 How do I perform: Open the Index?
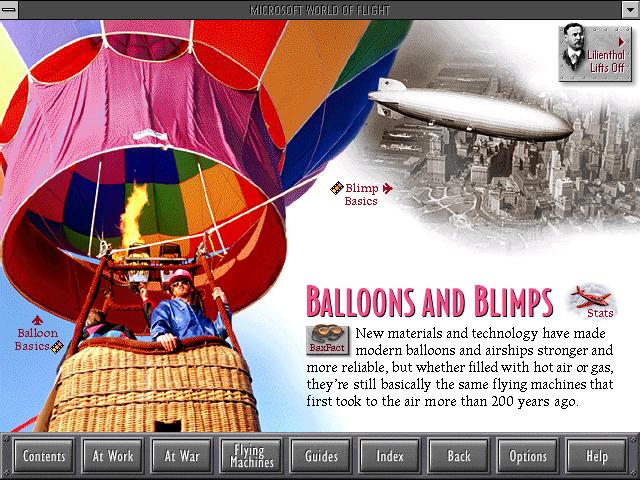tap(390, 456)
